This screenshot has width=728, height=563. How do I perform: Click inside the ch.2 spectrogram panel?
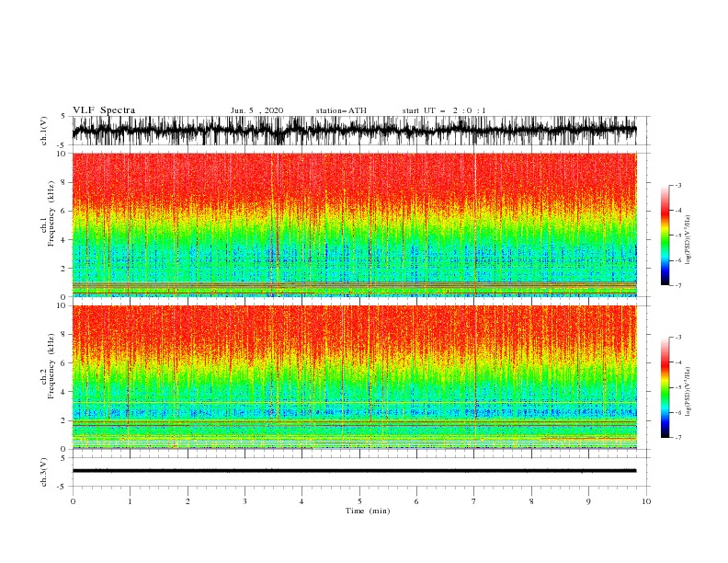(354, 377)
